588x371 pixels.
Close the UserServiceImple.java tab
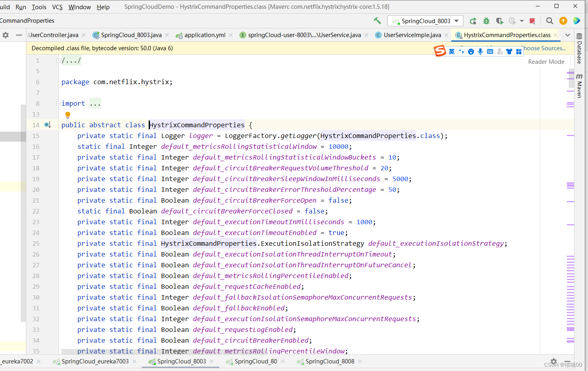click(x=446, y=35)
